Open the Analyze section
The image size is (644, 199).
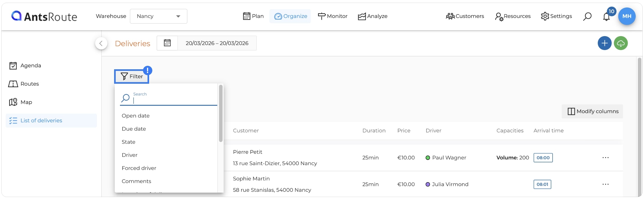point(373,16)
